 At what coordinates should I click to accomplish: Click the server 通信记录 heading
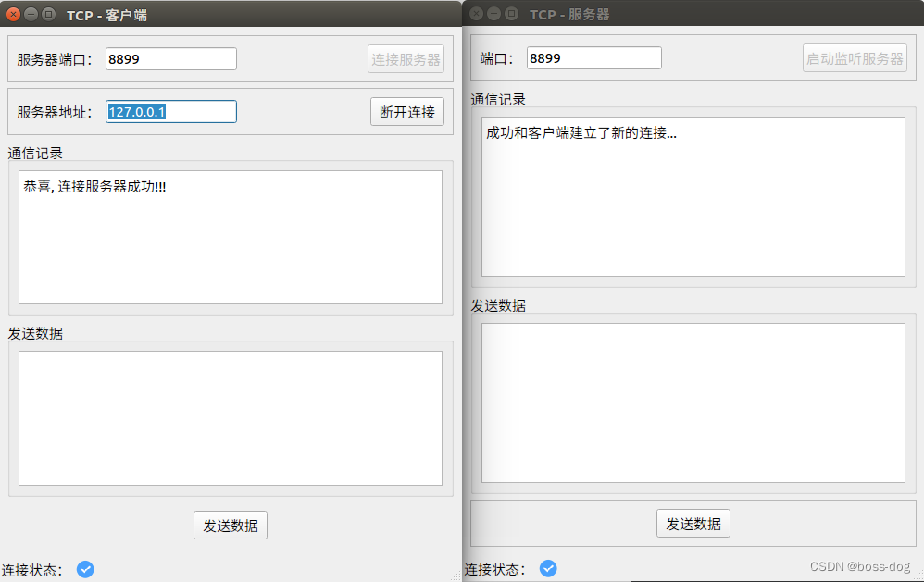498,100
